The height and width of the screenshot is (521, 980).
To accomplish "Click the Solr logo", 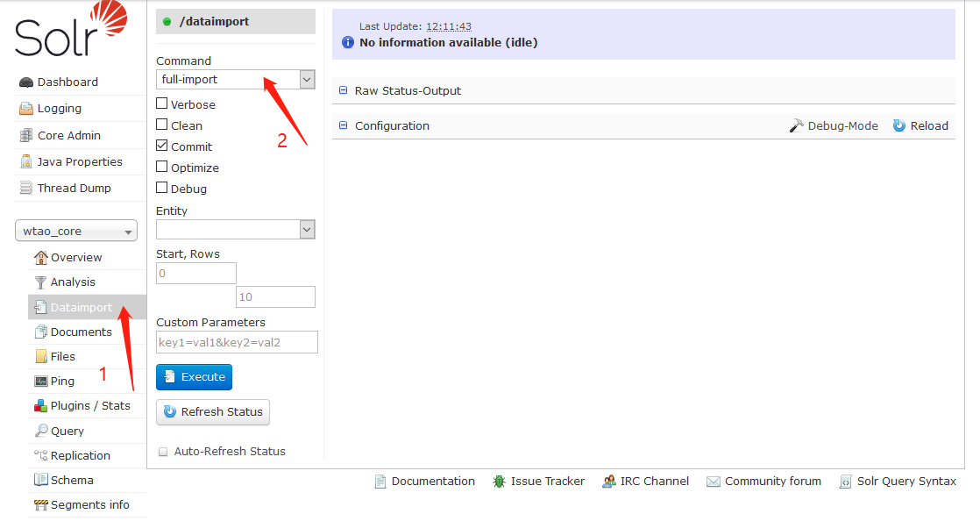I will click(x=71, y=29).
